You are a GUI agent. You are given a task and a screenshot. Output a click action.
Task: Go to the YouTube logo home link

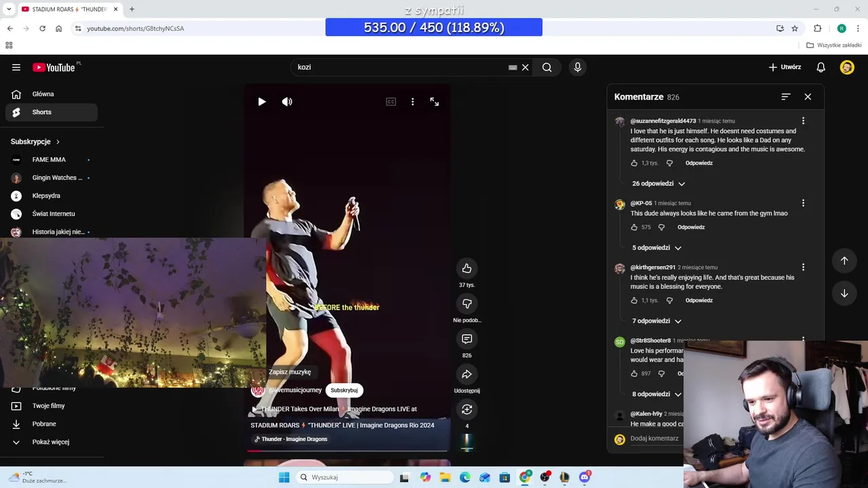54,67
